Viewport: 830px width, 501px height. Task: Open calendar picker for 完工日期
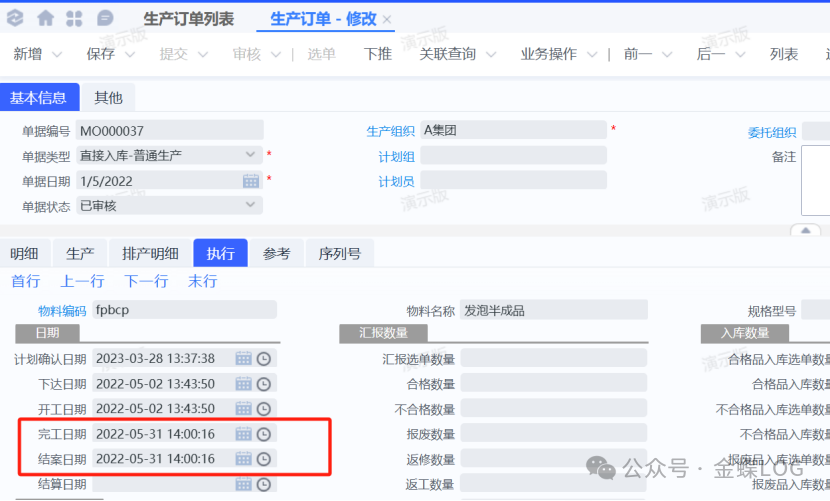[244, 433]
